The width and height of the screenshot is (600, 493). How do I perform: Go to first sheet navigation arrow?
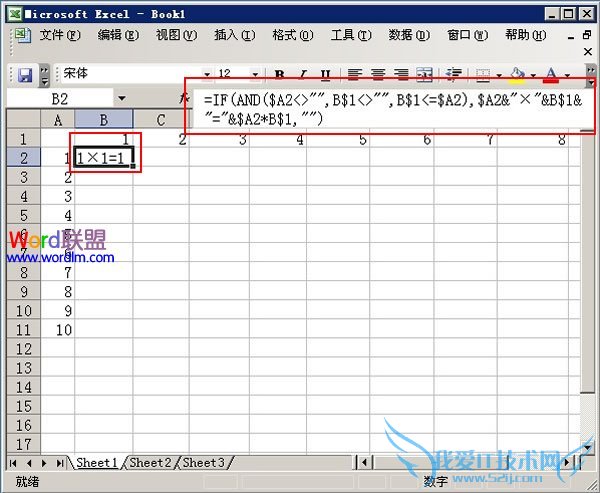pos(13,463)
